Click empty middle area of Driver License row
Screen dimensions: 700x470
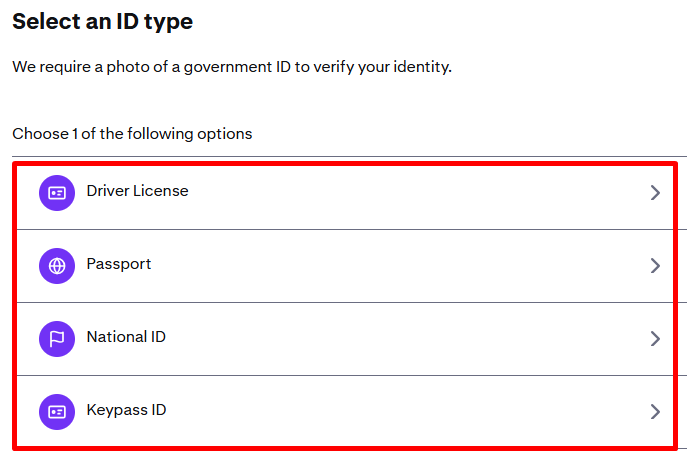pyautogui.click(x=400, y=193)
